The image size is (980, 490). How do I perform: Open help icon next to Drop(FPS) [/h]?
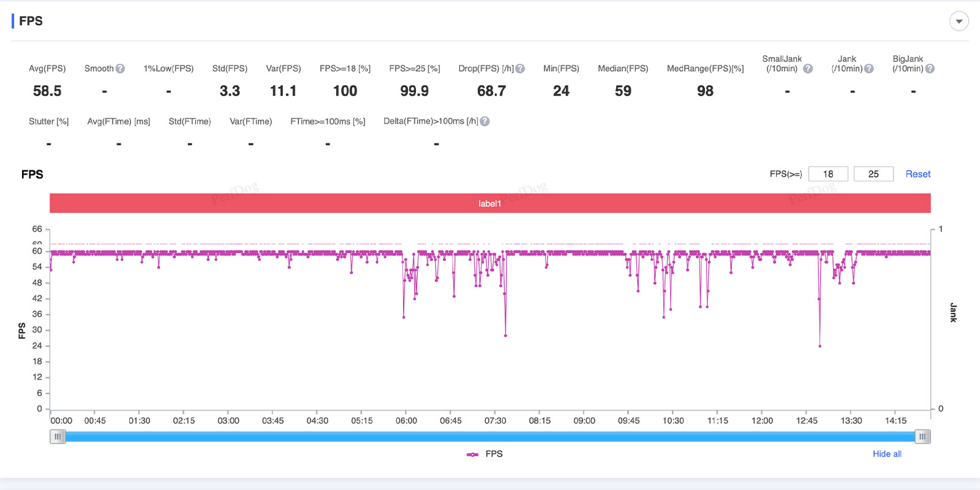pyautogui.click(x=520, y=69)
